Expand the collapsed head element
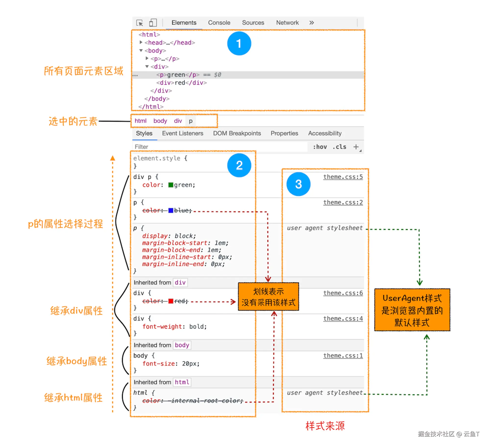This screenshot has height=448, width=490. (x=141, y=42)
